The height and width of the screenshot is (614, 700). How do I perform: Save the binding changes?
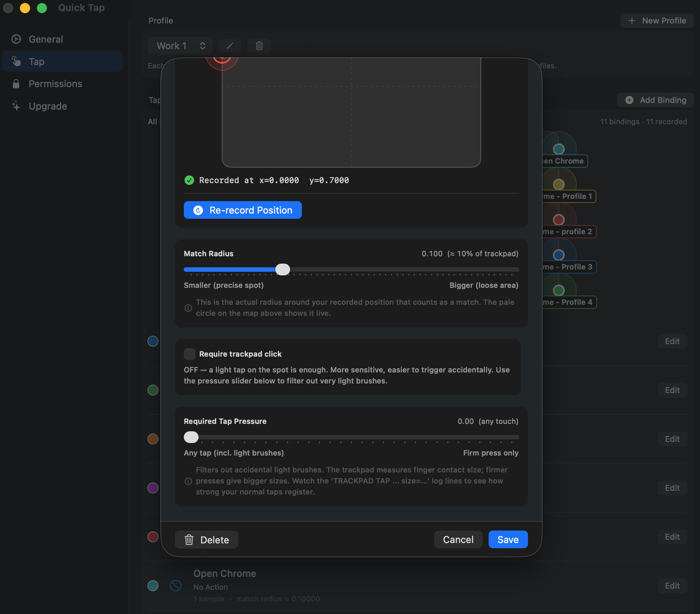[x=508, y=539]
